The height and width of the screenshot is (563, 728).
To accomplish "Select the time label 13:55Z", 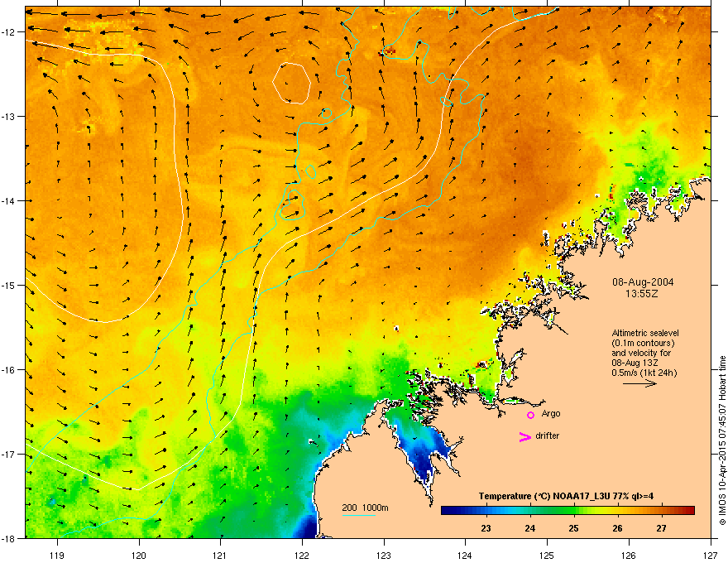I will click(x=641, y=294).
